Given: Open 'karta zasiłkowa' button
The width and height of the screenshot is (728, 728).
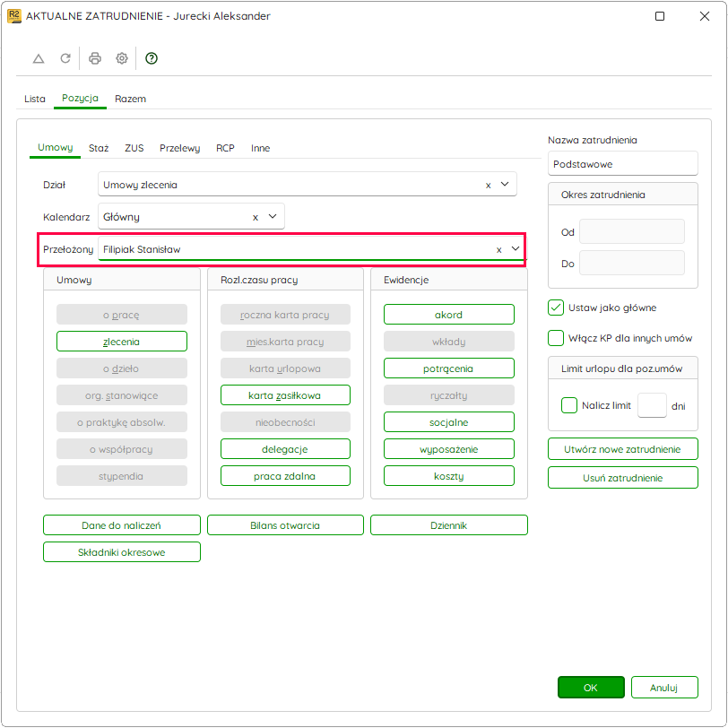Looking at the screenshot, I should coord(285,395).
